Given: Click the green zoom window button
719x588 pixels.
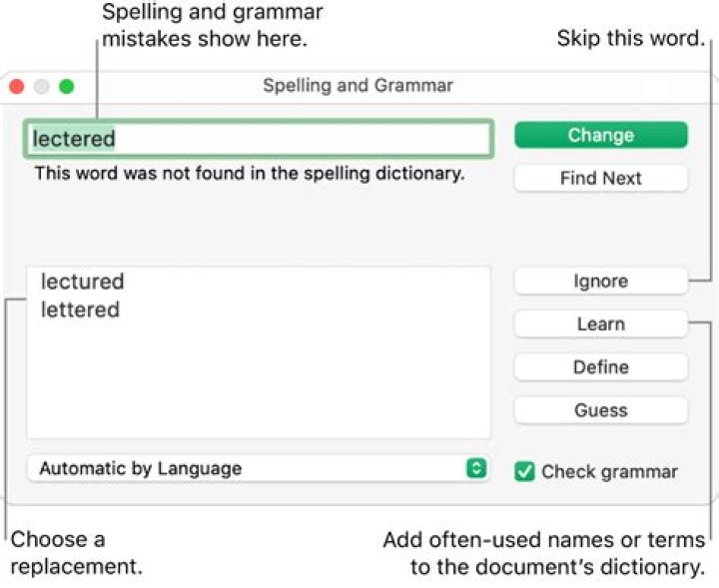Looking at the screenshot, I should pos(67,86).
